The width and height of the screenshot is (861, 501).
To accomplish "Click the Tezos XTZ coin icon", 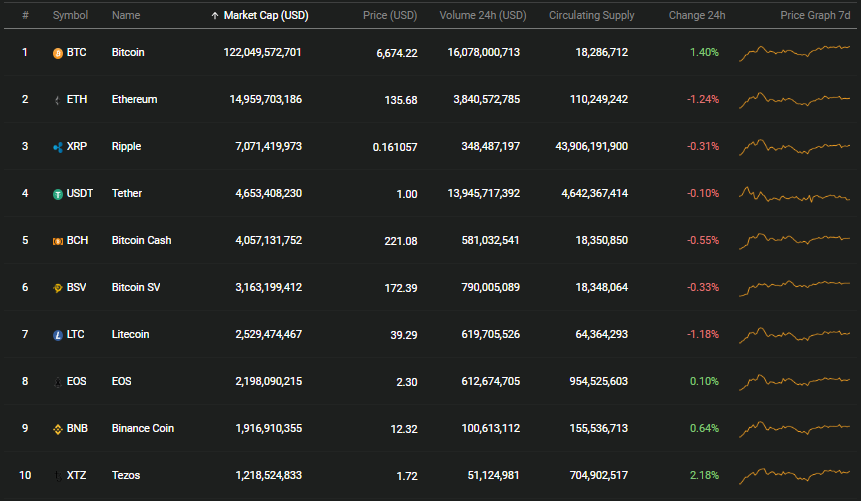I will 58,476.
